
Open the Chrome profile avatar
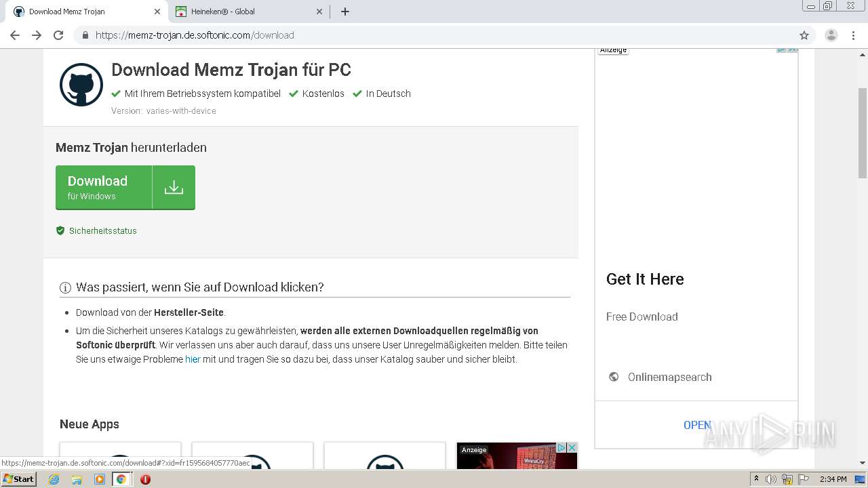click(831, 35)
